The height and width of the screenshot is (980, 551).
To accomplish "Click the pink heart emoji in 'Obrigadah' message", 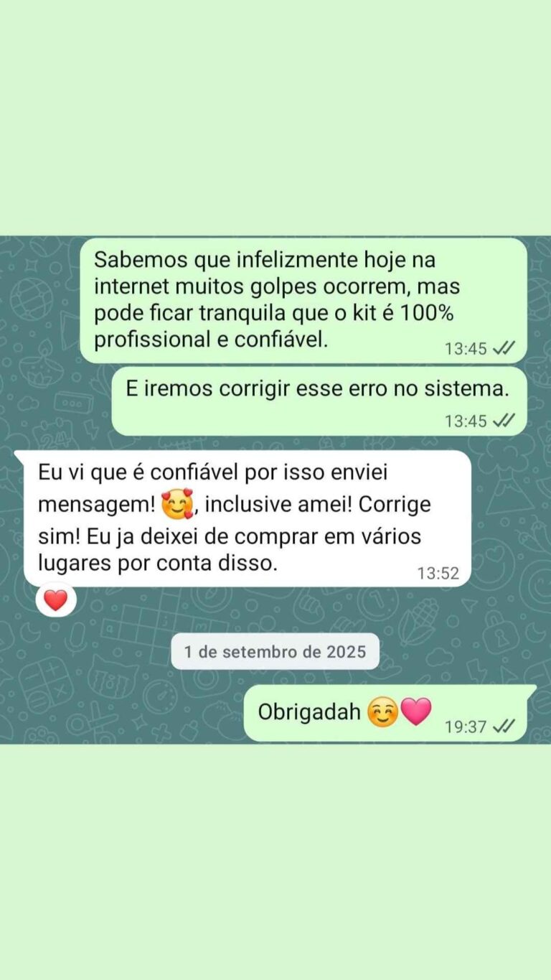I will point(415,711).
